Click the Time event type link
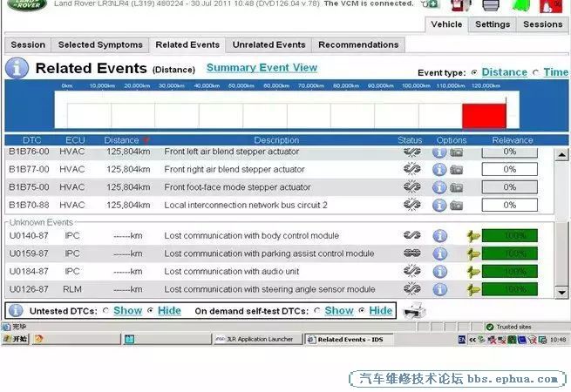This screenshot has height=392, width=571. (x=555, y=72)
